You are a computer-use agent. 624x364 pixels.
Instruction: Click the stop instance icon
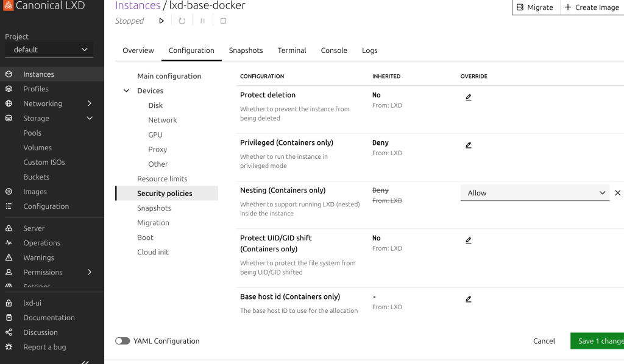coord(223,21)
